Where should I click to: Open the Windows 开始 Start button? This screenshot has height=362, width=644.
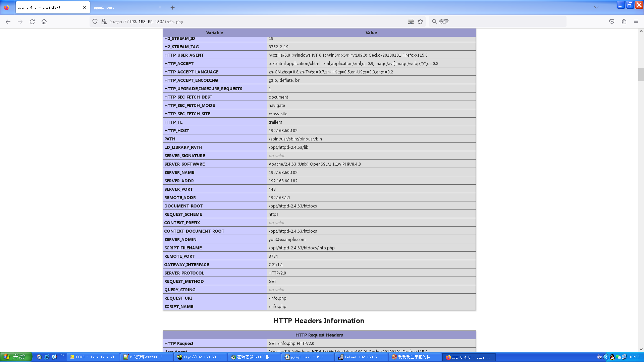point(16,357)
